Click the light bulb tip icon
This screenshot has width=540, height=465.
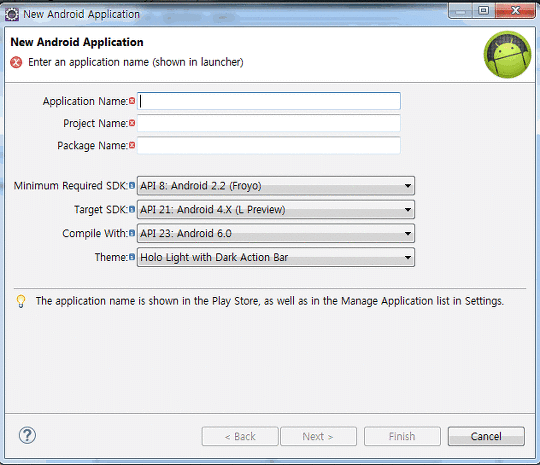[21, 301]
